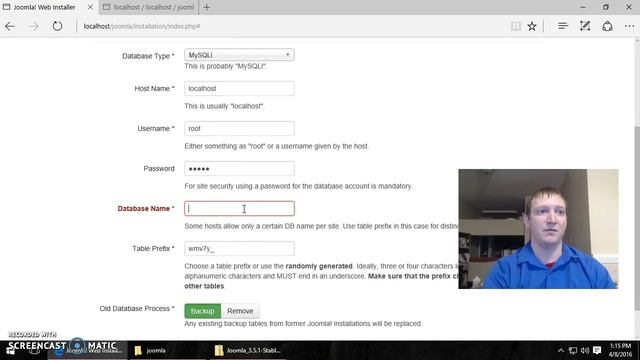
Task: Open the Database Type dropdown
Action: click(239, 55)
